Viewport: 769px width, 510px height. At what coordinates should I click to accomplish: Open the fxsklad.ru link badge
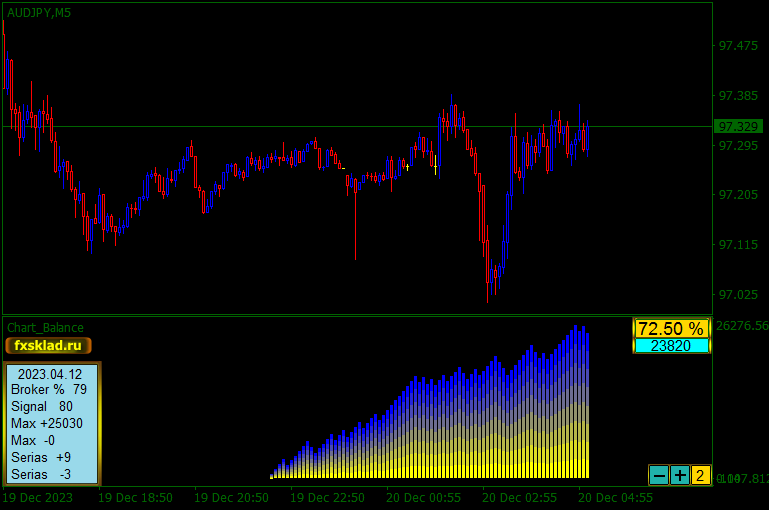coord(48,345)
